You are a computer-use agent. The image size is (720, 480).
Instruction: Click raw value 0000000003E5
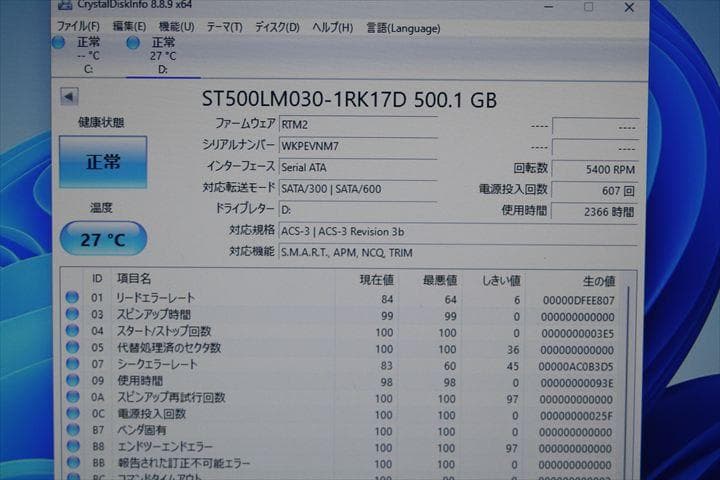(x=578, y=333)
